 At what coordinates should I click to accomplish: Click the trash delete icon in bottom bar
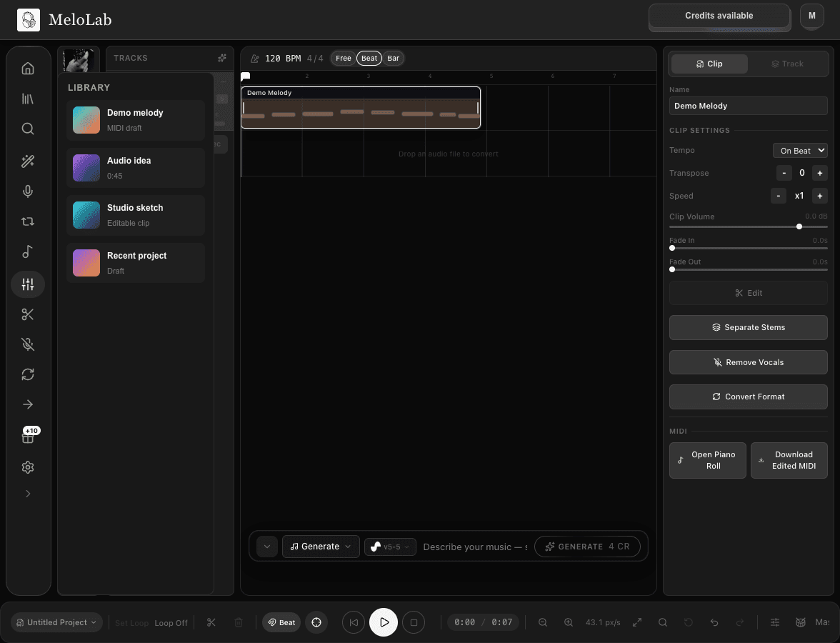tap(239, 622)
